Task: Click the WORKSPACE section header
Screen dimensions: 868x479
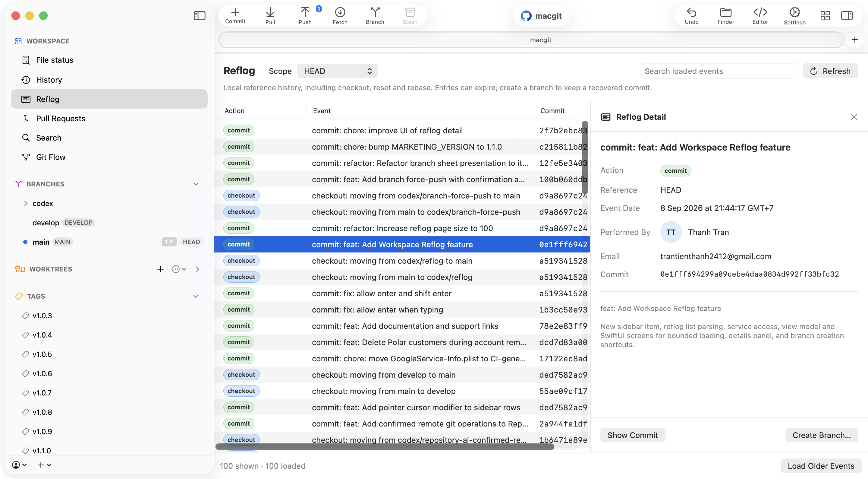Action: tap(48, 41)
